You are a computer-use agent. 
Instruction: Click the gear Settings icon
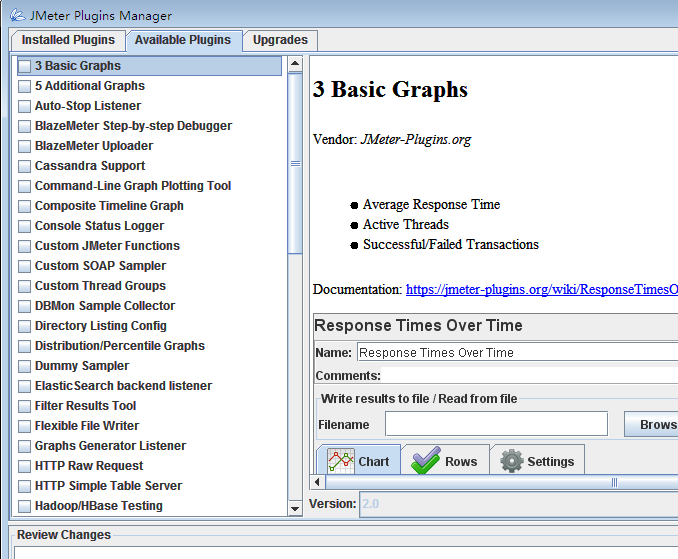(512, 461)
